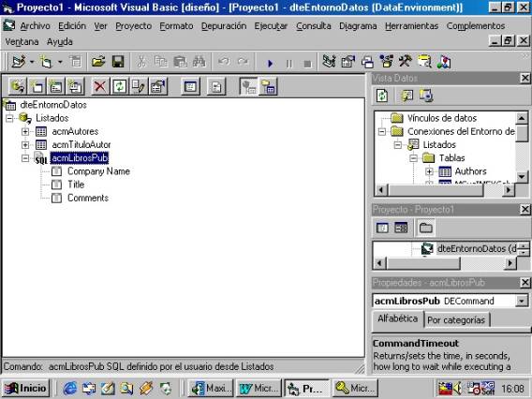The image size is (532, 399).
Task: Click Vista Datos horizontal scrollbar right arrow
Action: [509, 190]
